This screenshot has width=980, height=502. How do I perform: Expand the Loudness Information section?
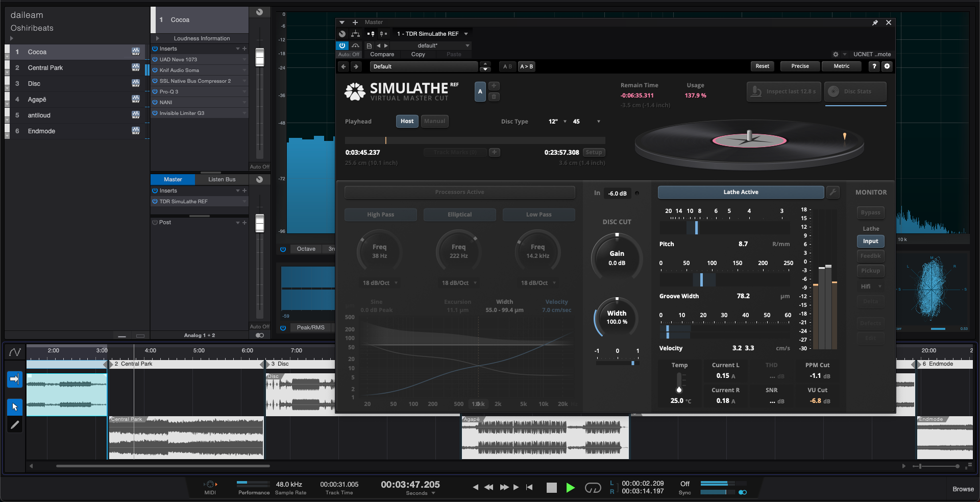(157, 38)
